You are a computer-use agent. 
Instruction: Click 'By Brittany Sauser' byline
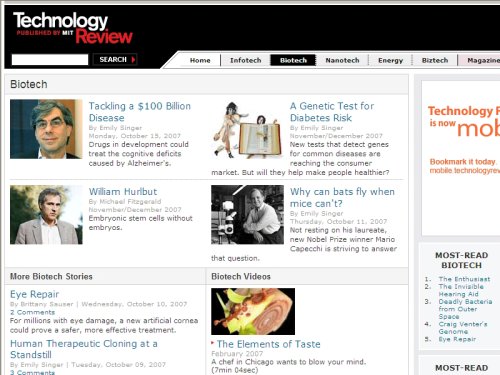42,304
